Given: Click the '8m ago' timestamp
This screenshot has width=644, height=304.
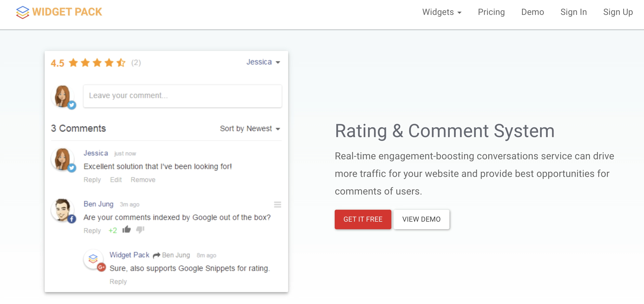Looking at the screenshot, I should [206, 256].
